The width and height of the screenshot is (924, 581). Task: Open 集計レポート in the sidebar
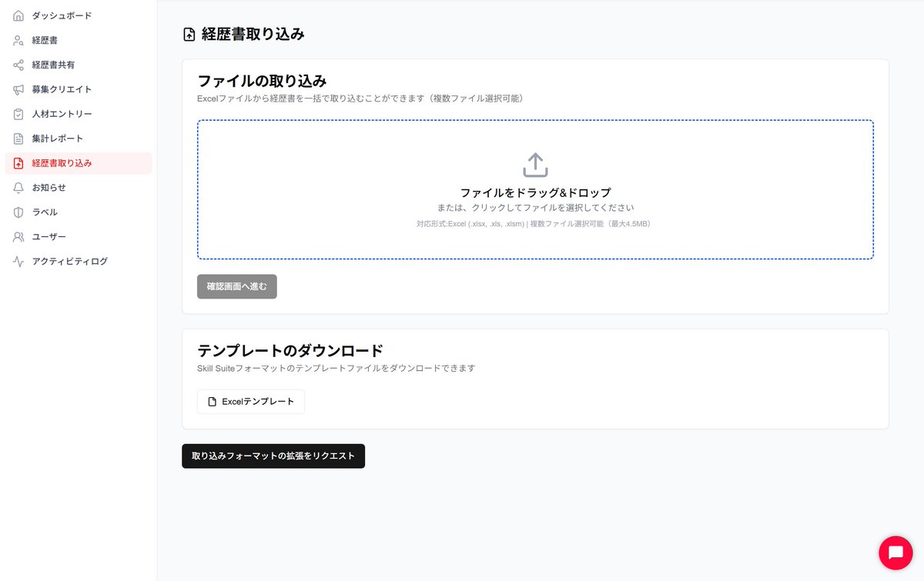pyautogui.click(x=79, y=139)
